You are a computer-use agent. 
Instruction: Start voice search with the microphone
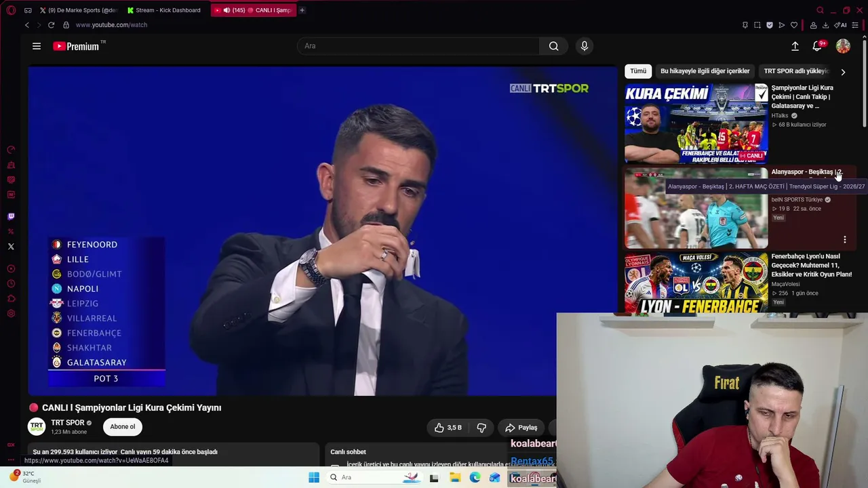[x=585, y=46]
